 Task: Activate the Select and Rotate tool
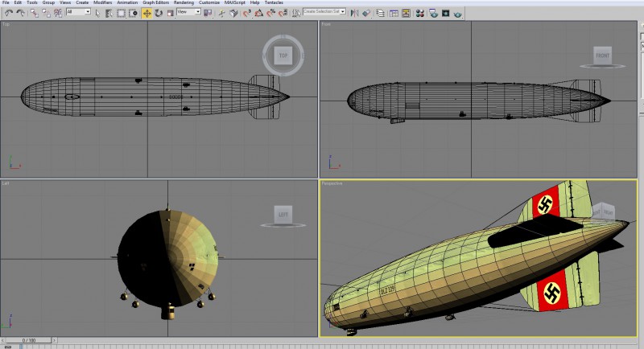coord(159,13)
